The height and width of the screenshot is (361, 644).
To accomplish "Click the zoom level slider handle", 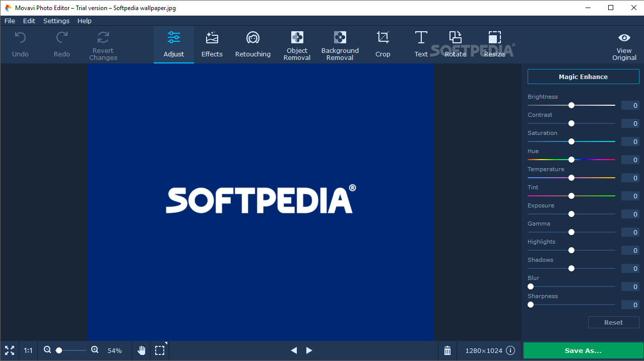I will tap(59, 350).
